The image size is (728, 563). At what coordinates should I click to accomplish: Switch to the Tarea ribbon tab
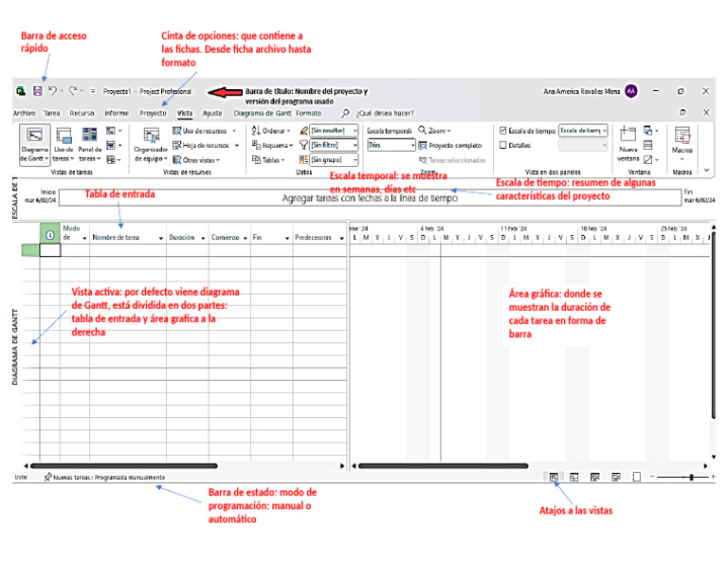click(x=51, y=113)
